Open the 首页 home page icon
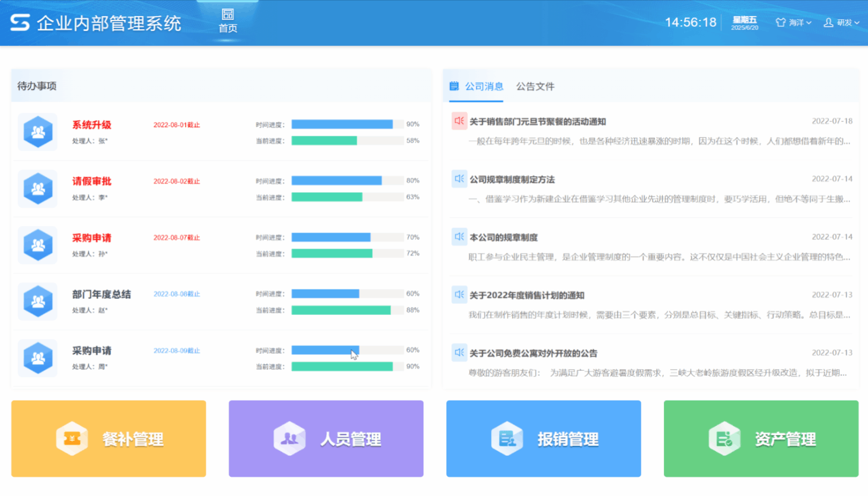 (227, 17)
